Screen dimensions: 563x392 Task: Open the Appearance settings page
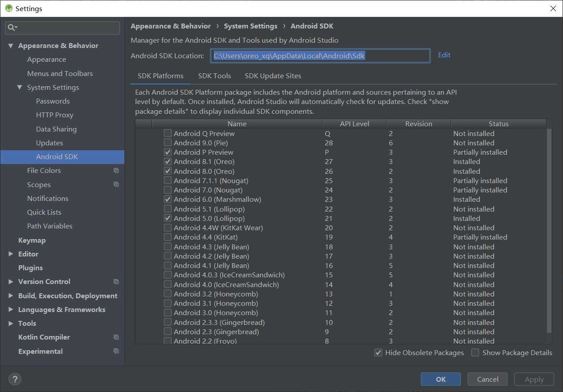(47, 60)
